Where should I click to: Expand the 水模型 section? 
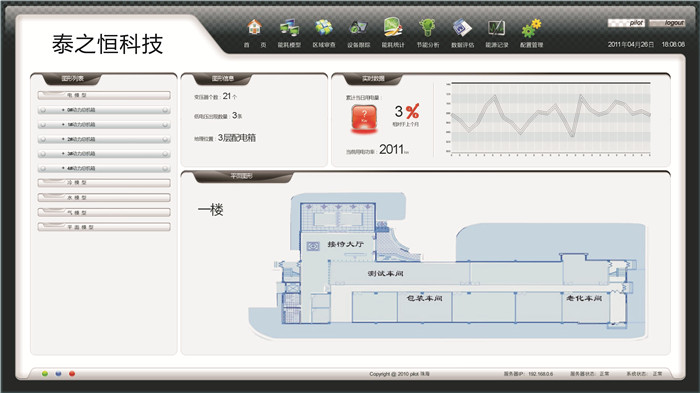(104, 197)
